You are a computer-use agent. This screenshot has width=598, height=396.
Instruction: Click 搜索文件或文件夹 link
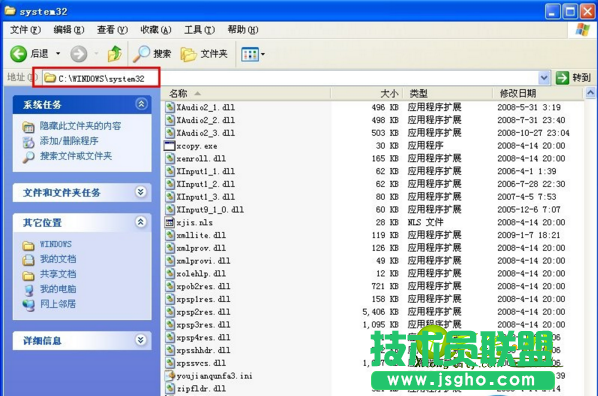pos(76,156)
